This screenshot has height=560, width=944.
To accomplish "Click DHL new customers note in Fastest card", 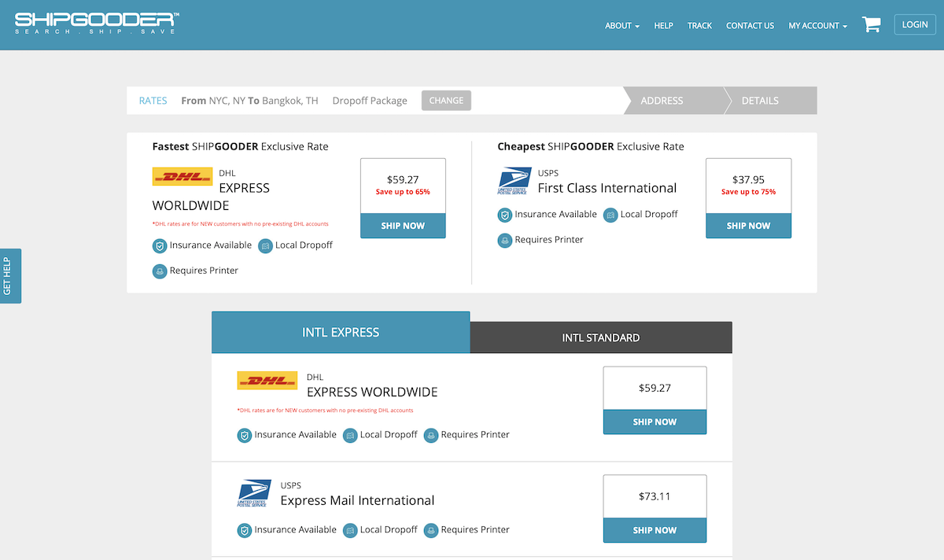I will tap(241, 224).
